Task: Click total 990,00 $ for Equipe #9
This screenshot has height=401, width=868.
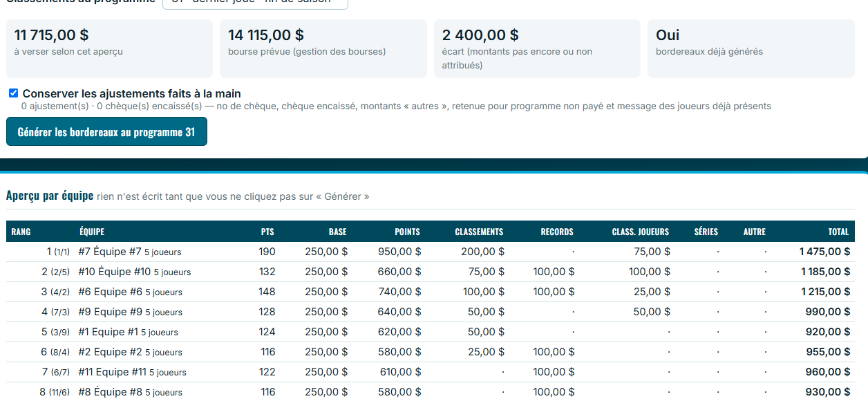Action: click(x=828, y=312)
